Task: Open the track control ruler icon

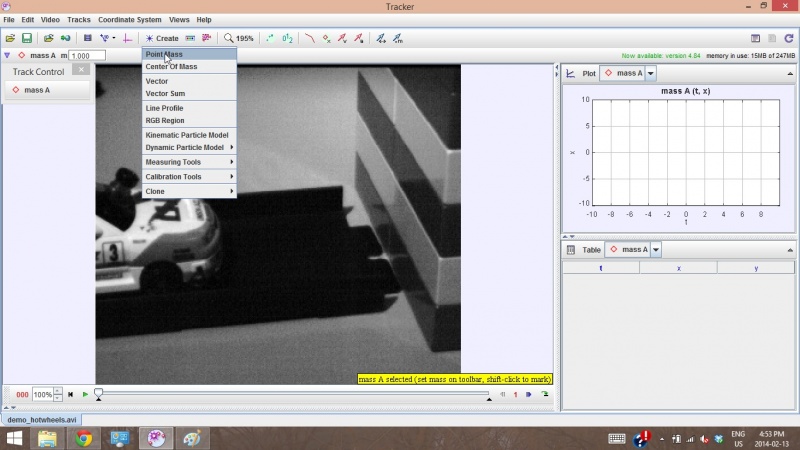Action: [190, 38]
